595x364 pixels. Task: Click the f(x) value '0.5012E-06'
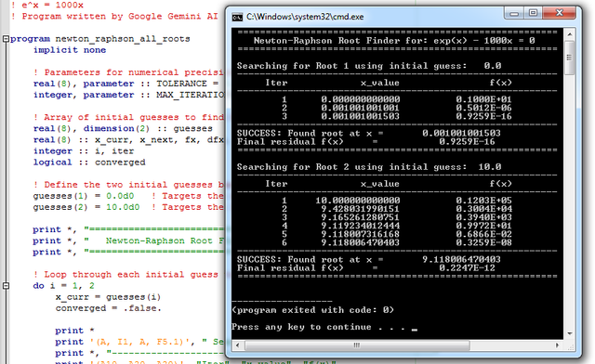(x=483, y=108)
